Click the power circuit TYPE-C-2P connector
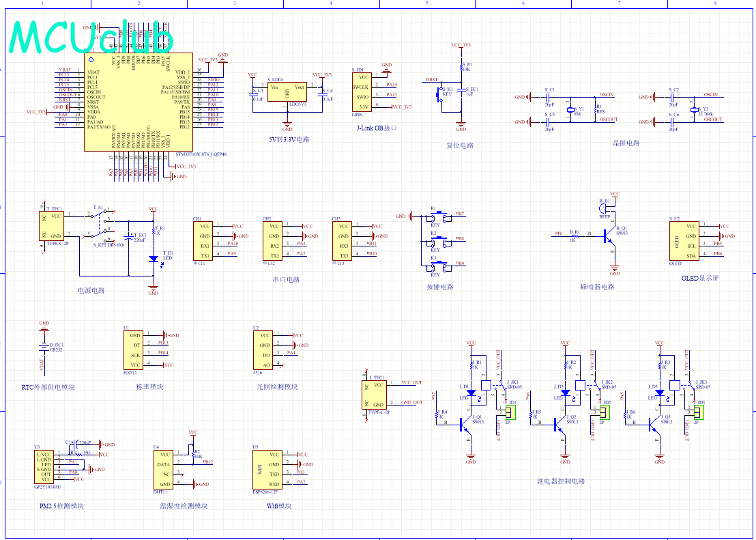Image resolution: width=756 pixels, height=540 pixels. pyautogui.click(x=53, y=225)
